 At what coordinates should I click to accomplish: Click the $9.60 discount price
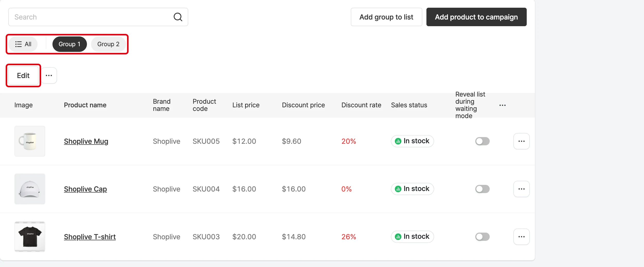click(x=291, y=141)
